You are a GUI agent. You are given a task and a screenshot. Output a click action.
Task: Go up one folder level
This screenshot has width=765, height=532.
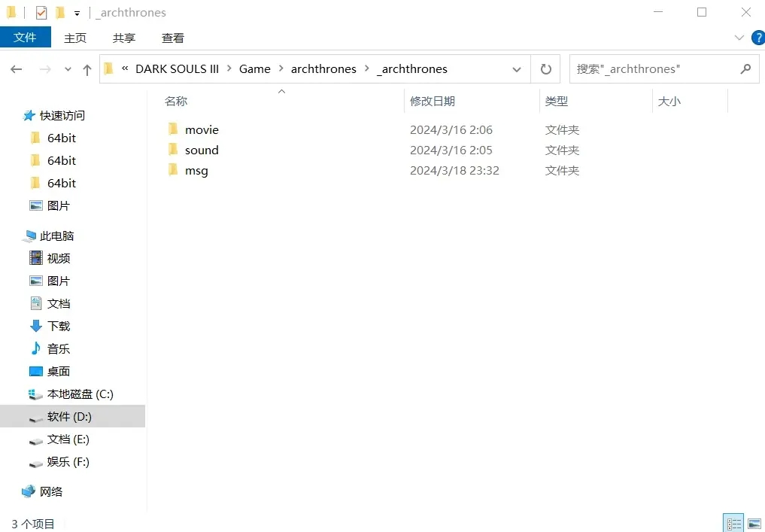87,70
